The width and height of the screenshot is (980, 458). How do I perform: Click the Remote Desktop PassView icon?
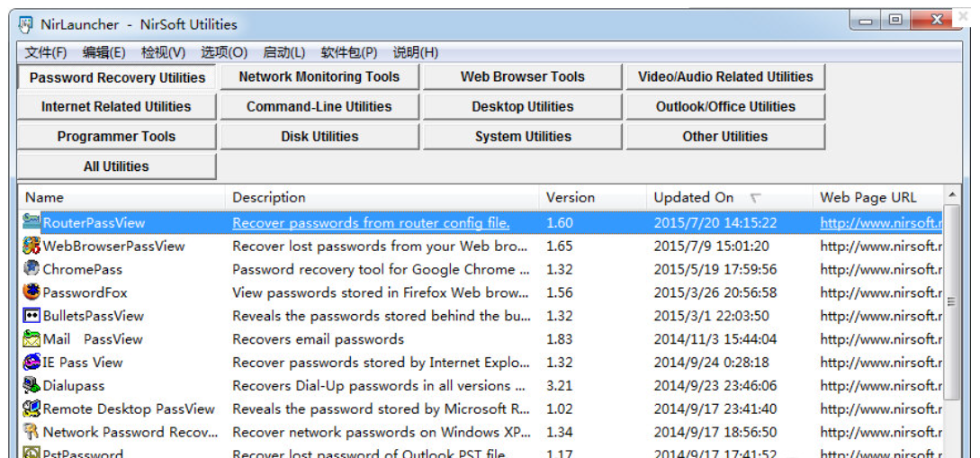tap(31, 409)
